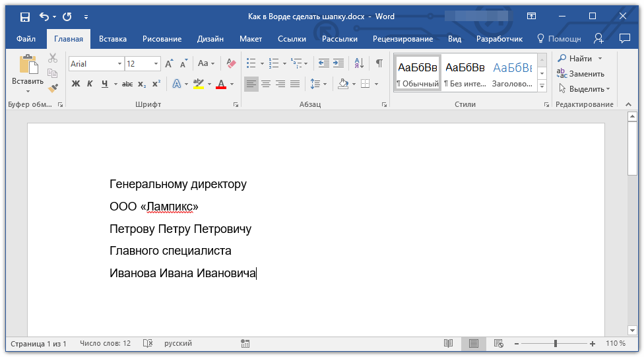Start a multilevel list

(x=296, y=63)
